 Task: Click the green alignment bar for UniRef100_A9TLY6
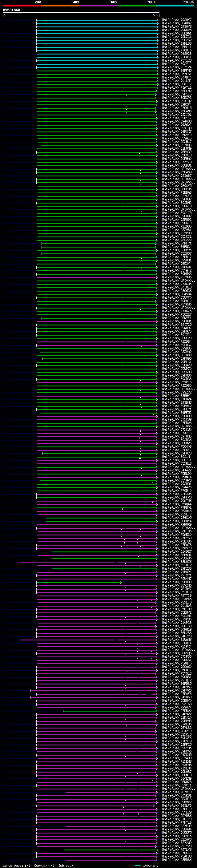(111, 850)
